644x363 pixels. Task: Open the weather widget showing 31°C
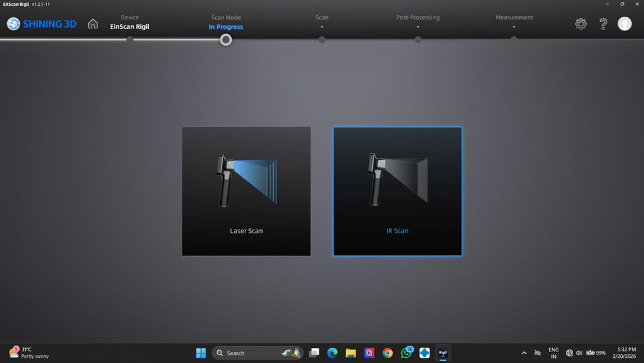click(x=29, y=353)
